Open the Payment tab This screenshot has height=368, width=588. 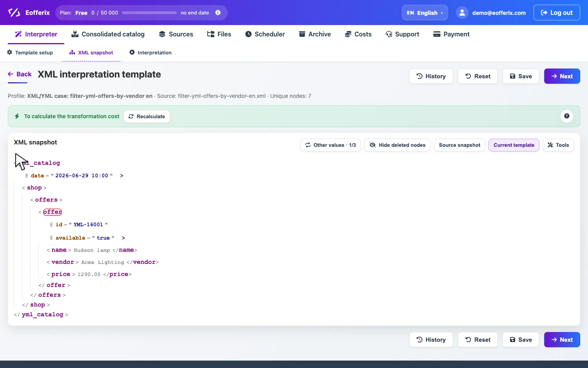click(451, 34)
